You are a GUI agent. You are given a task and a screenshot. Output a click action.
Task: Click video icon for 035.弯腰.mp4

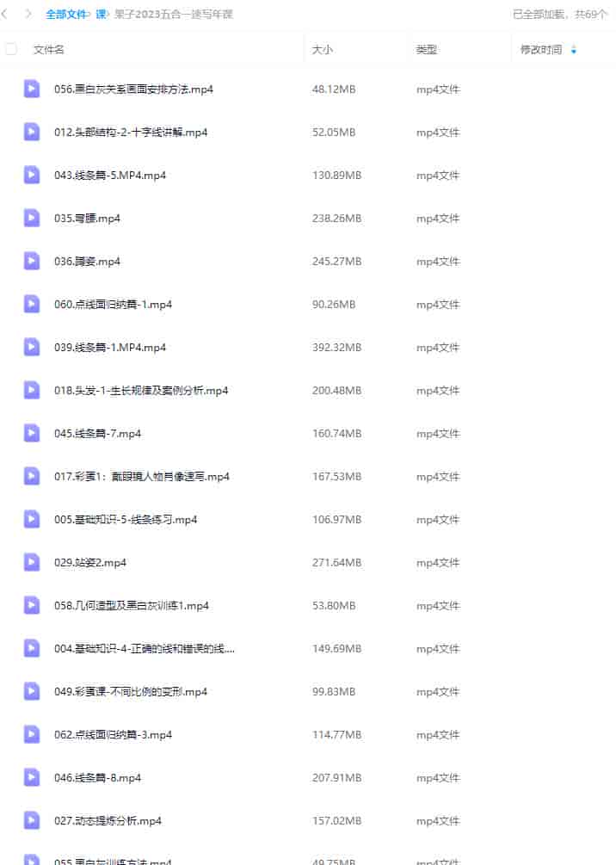[32, 218]
